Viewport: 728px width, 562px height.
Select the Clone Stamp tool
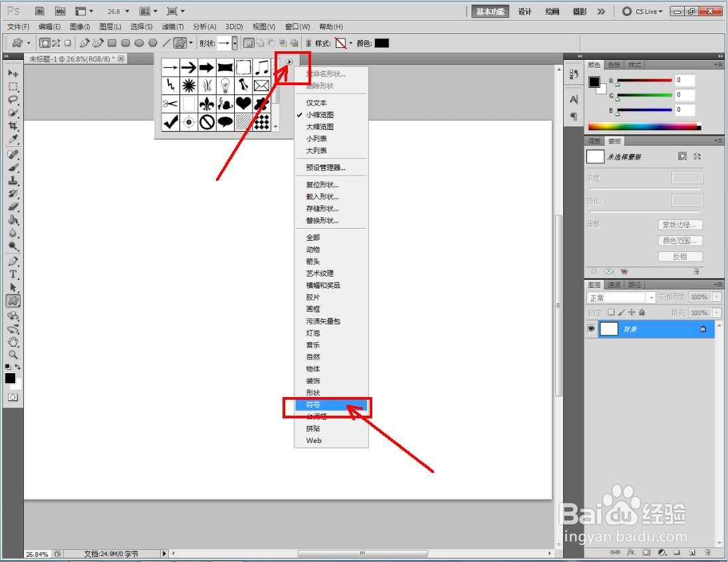[13, 181]
